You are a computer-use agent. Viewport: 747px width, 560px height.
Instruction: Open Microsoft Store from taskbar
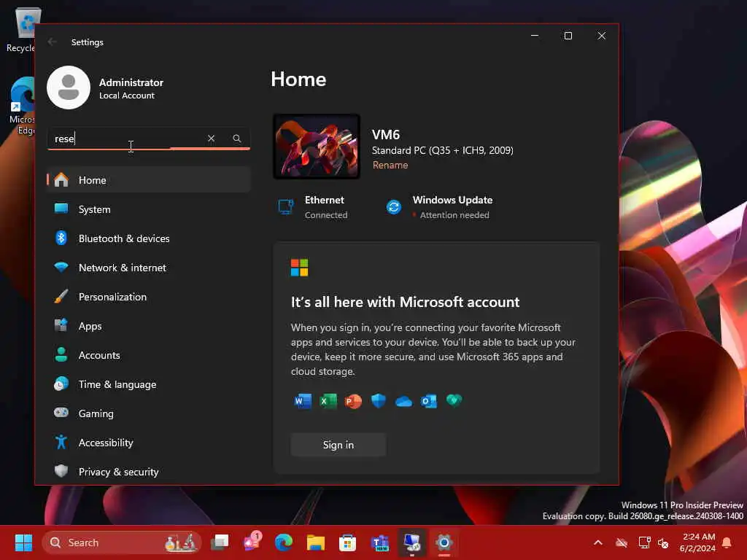click(x=347, y=542)
